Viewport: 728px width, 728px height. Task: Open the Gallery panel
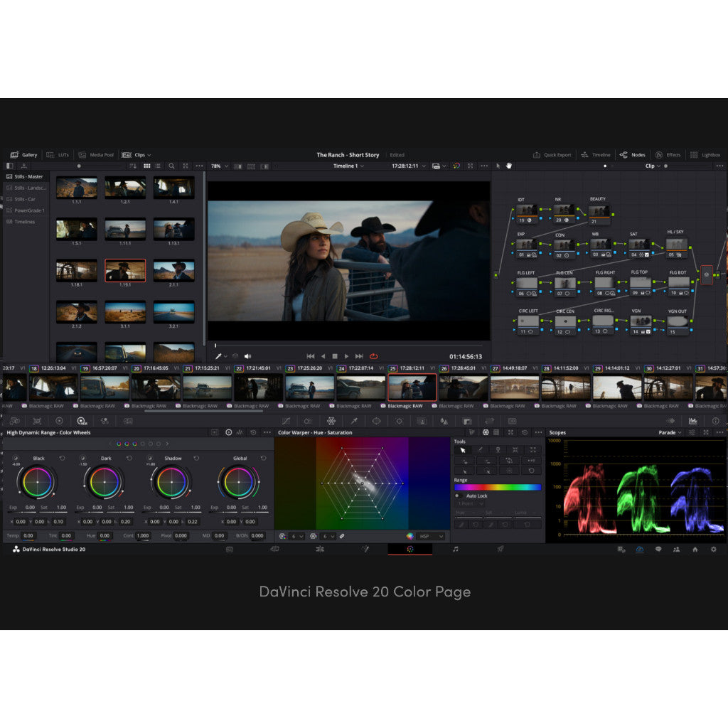tap(23, 154)
